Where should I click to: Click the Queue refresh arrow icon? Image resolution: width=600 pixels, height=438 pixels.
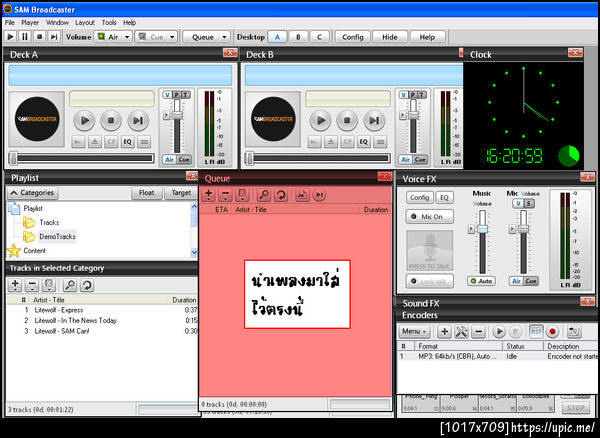tap(280, 195)
